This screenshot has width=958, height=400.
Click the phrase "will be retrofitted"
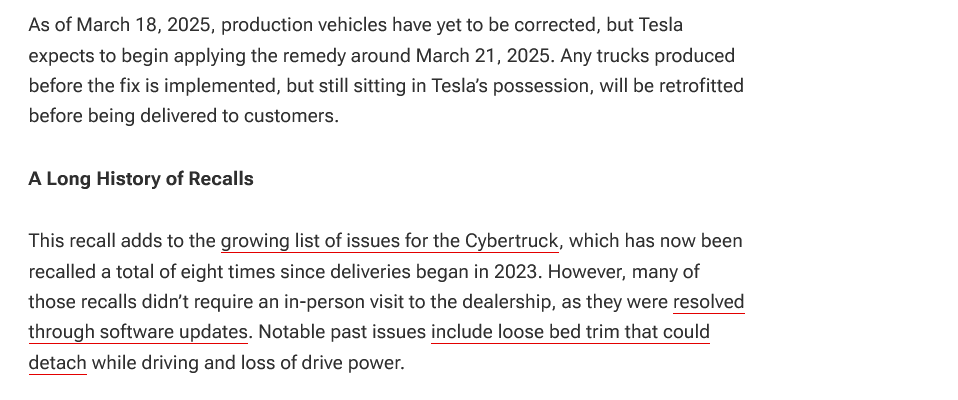pos(671,85)
